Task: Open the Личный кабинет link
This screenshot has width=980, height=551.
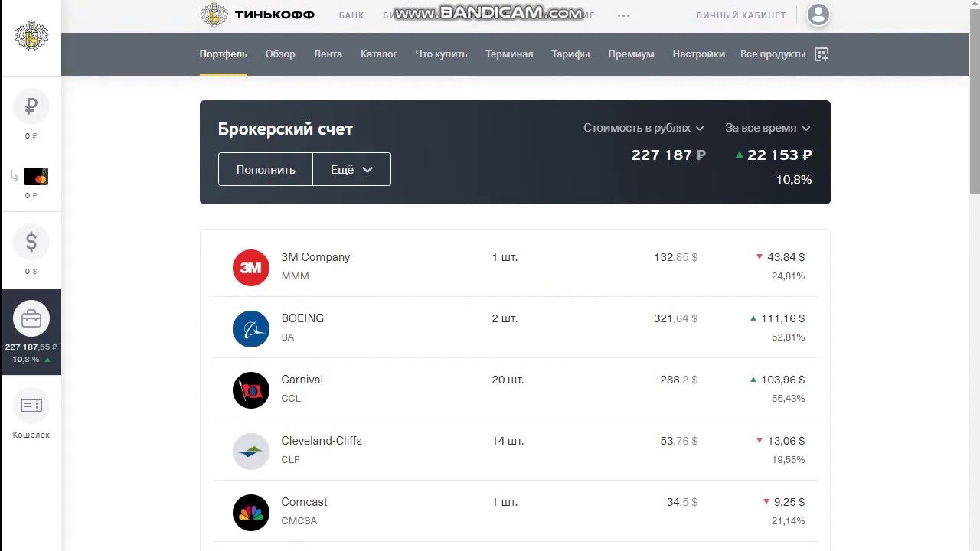Action: tap(740, 15)
